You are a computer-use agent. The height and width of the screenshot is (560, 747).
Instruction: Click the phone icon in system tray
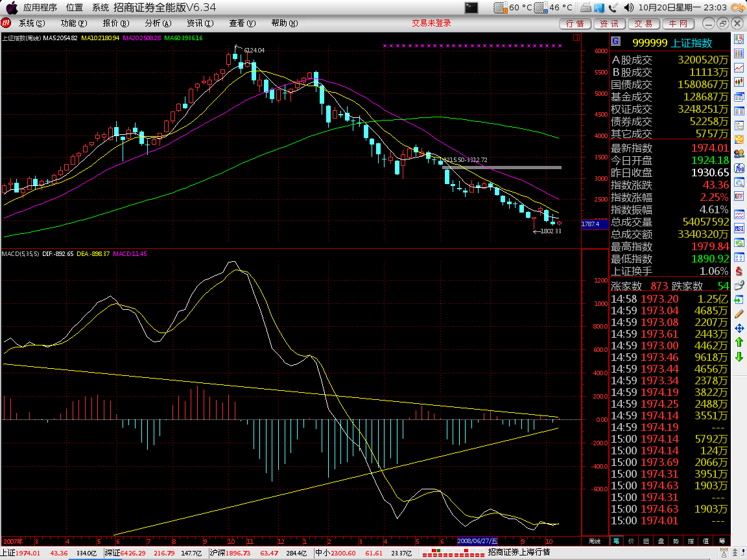(x=613, y=8)
